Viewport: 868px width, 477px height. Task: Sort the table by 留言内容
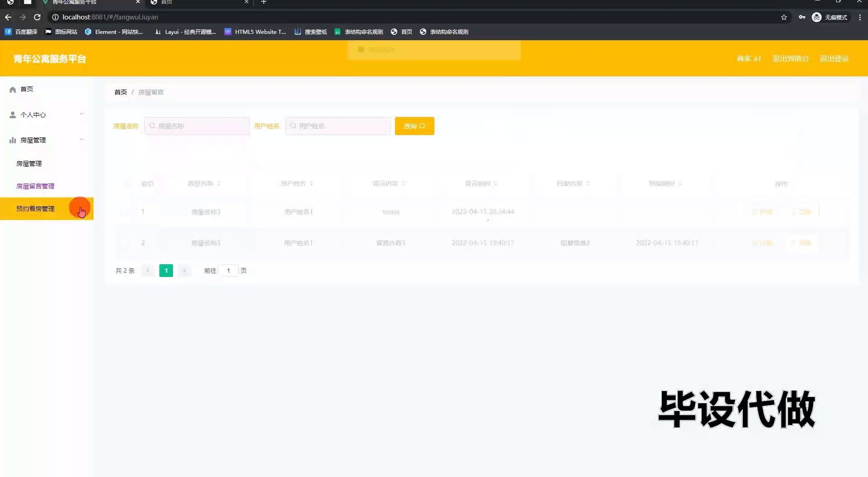click(x=404, y=183)
